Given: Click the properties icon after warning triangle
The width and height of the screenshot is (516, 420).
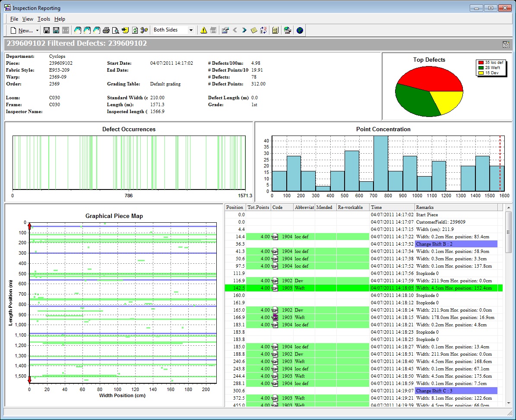Looking at the screenshot, I should (225, 30).
